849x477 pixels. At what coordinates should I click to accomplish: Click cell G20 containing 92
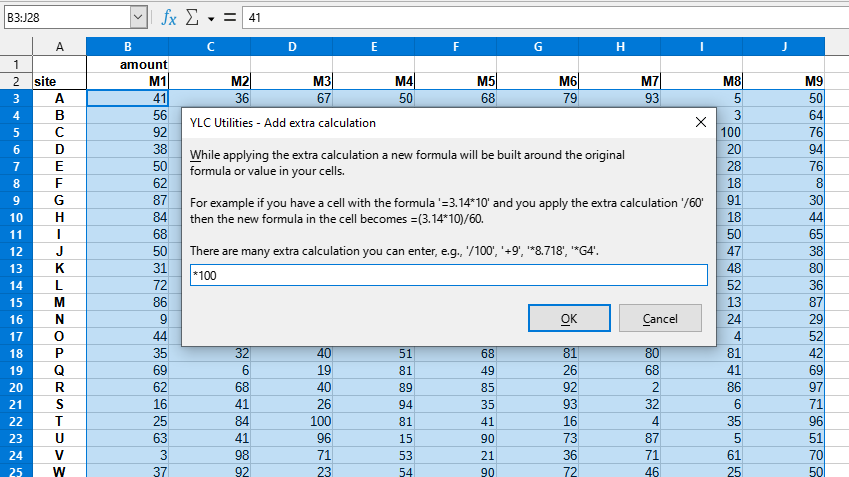click(538, 387)
